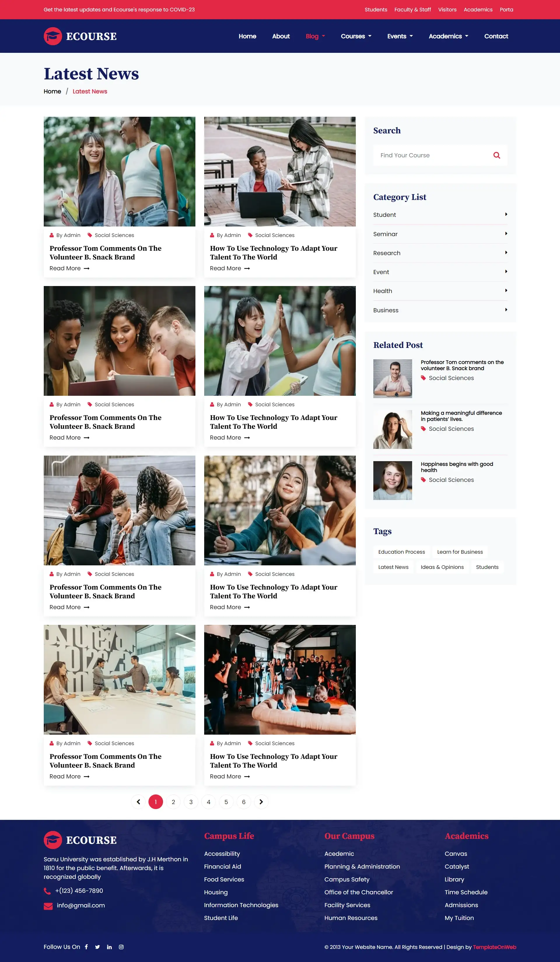Viewport: 560px width, 962px height.
Task: Click the search magnifier icon
Action: (x=496, y=155)
